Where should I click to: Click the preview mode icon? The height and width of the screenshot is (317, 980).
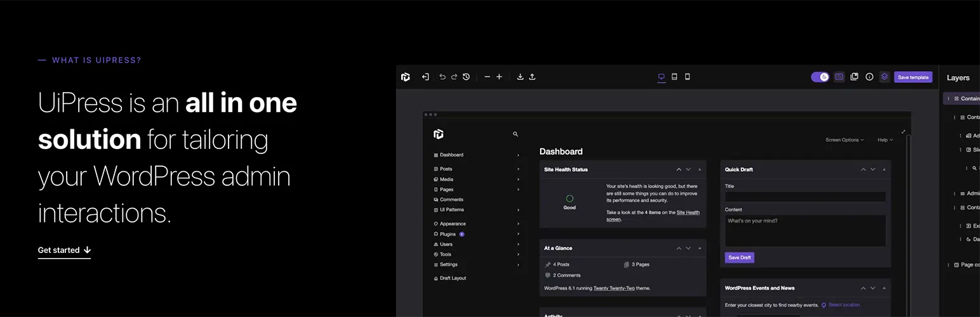pyautogui.click(x=839, y=77)
